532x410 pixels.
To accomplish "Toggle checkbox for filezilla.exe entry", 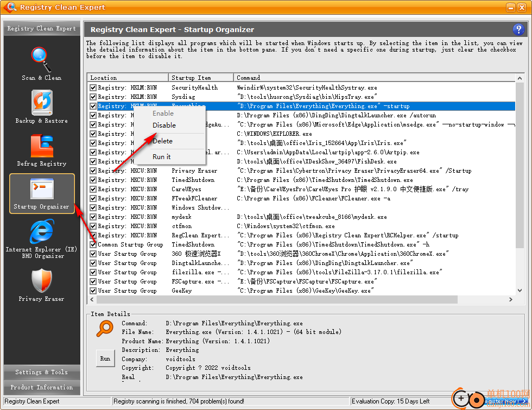I will pos(93,272).
